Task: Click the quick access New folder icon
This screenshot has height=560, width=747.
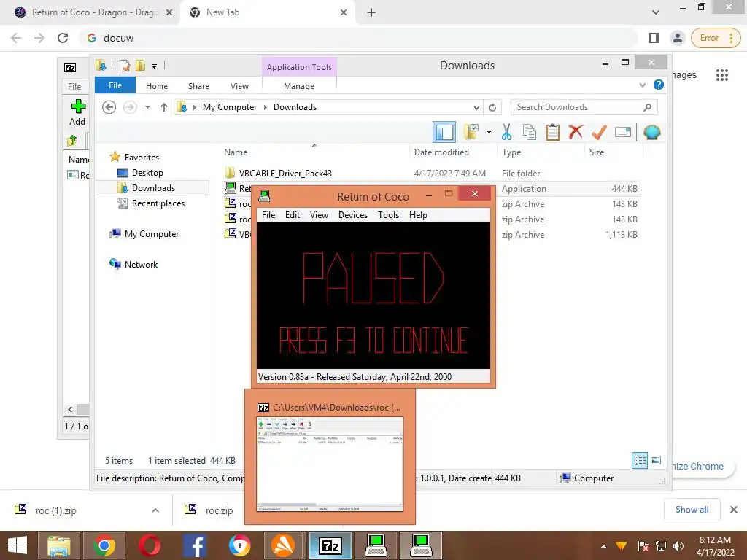Action: pos(141,66)
